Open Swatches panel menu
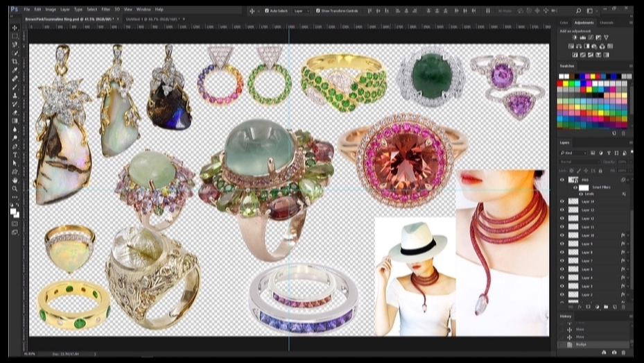Image resolution: width=644 pixels, height=363 pixels. pyautogui.click(x=631, y=66)
